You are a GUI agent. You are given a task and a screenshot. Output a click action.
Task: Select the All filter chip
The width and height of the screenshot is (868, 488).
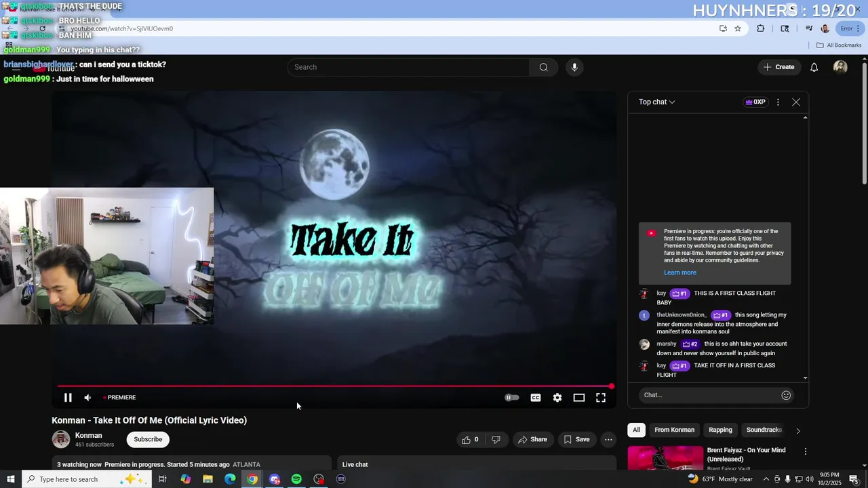coord(636,430)
